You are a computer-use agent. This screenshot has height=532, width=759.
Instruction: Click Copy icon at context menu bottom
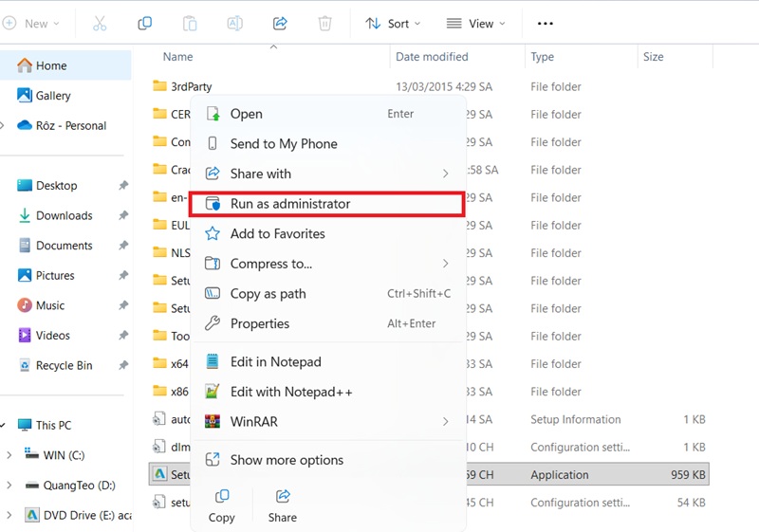(221, 504)
